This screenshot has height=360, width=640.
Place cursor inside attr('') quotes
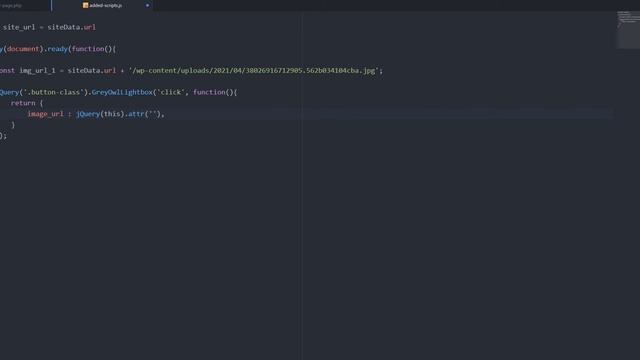click(x=153, y=114)
